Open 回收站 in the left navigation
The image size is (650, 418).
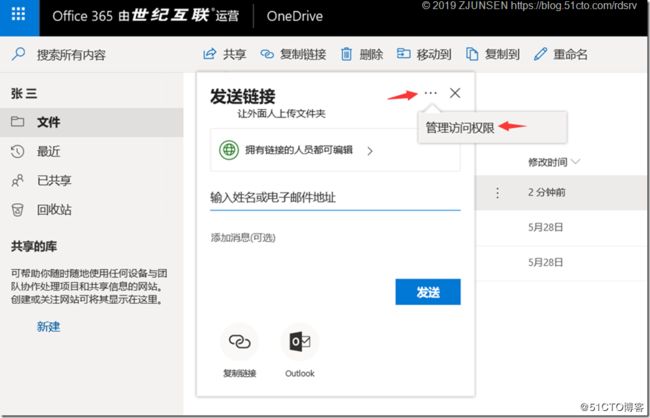tap(92, 210)
